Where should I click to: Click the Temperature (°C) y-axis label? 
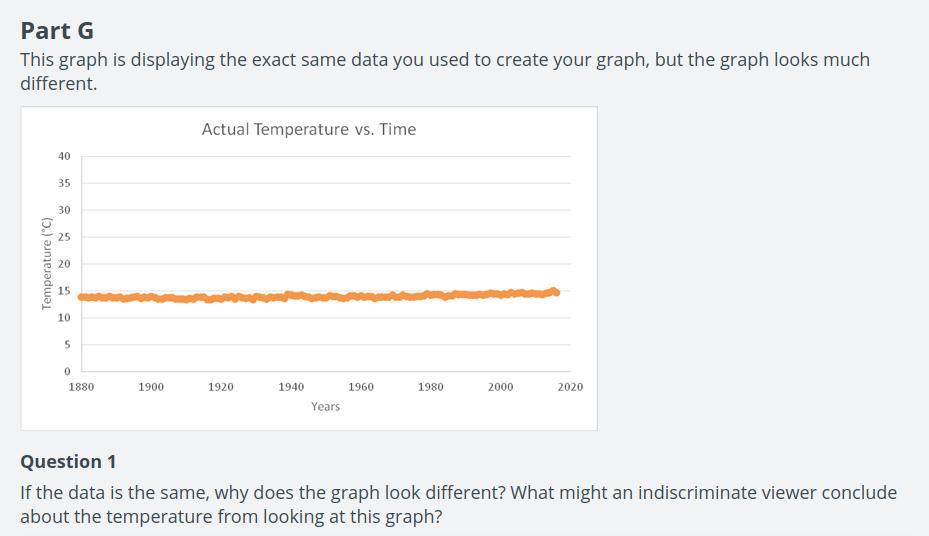click(46, 264)
